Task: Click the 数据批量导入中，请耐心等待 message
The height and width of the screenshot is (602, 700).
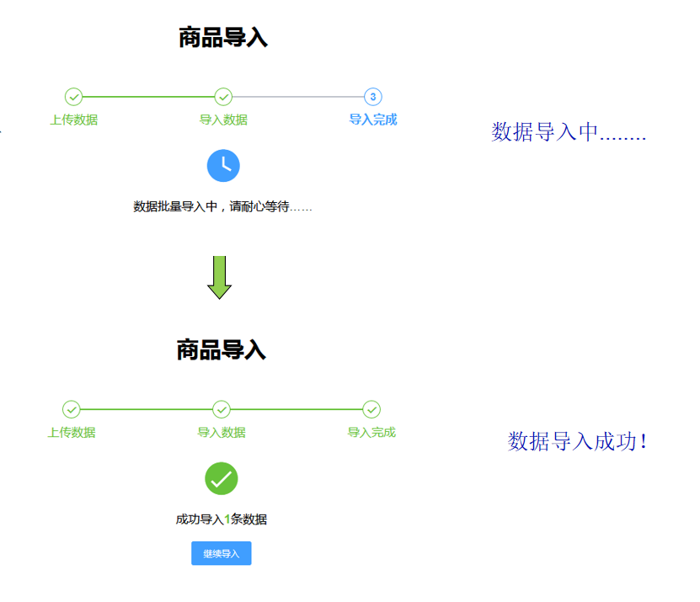Action: tap(222, 206)
